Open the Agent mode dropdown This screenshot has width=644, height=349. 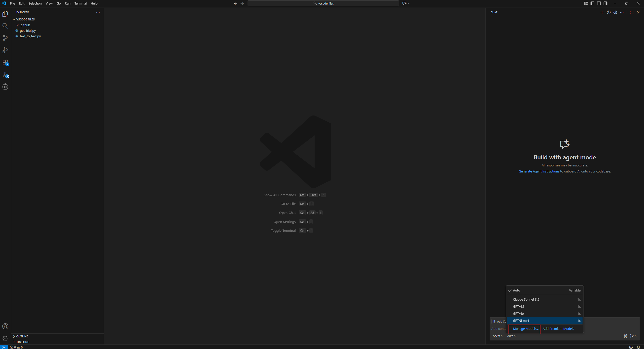(498, 336)
